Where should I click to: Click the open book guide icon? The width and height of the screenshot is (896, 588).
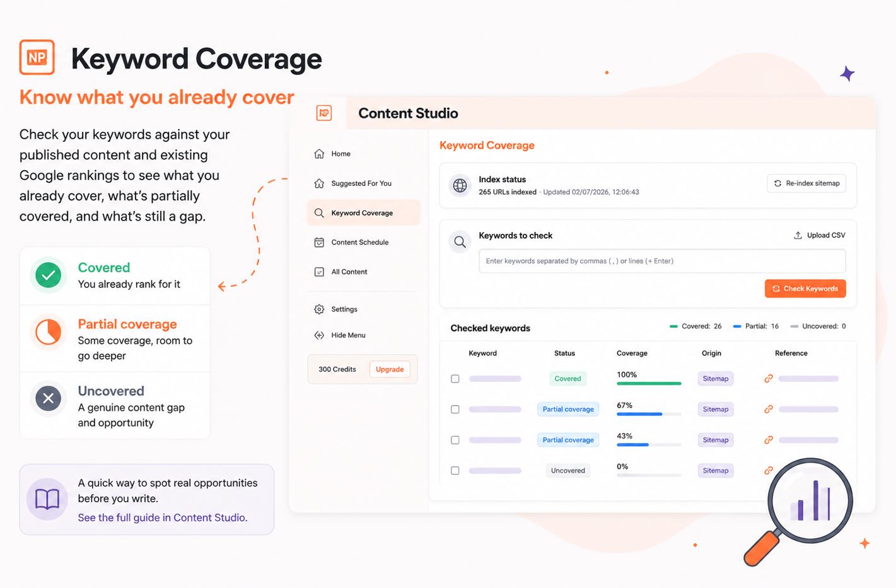coord(47,499)
